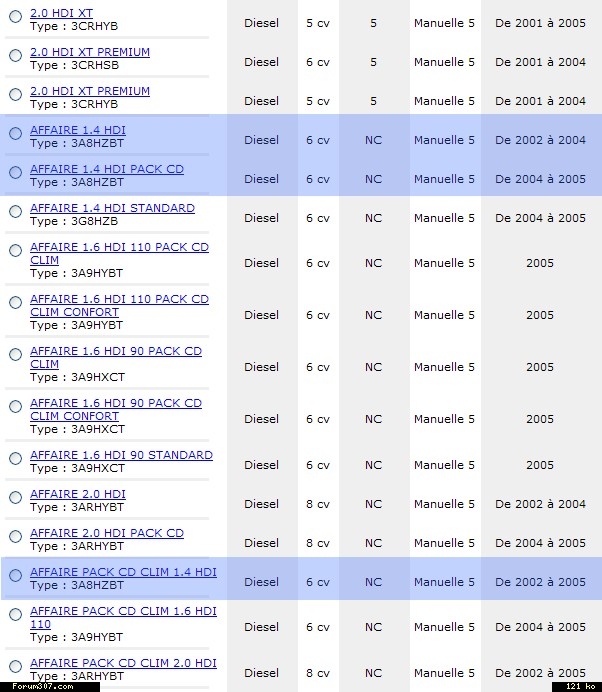602x692 pixels.
Task: Pick radio button for AFFAIRE 1.6 HDI 90 STANDARD
Action: click(x=15, y=458)
